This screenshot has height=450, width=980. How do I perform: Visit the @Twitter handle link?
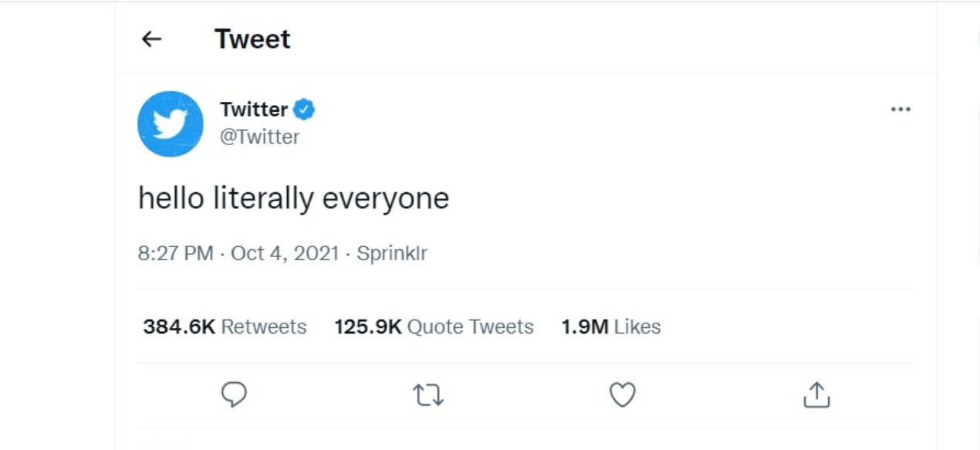(x=260, y=137)
